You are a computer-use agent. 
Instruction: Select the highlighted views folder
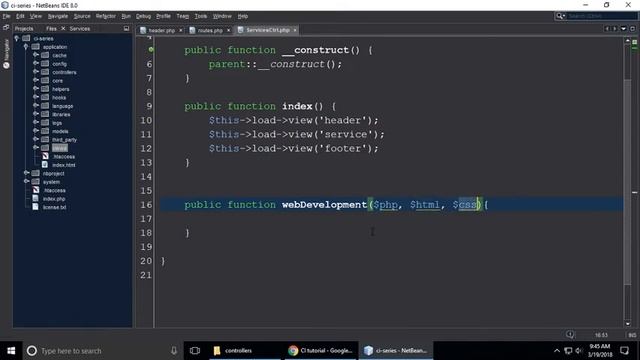point(60,148)
